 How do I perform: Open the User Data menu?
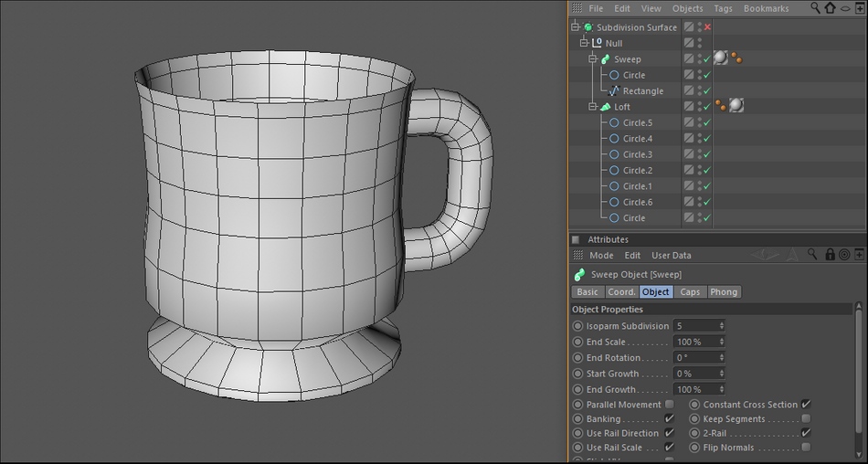[671, 256]
